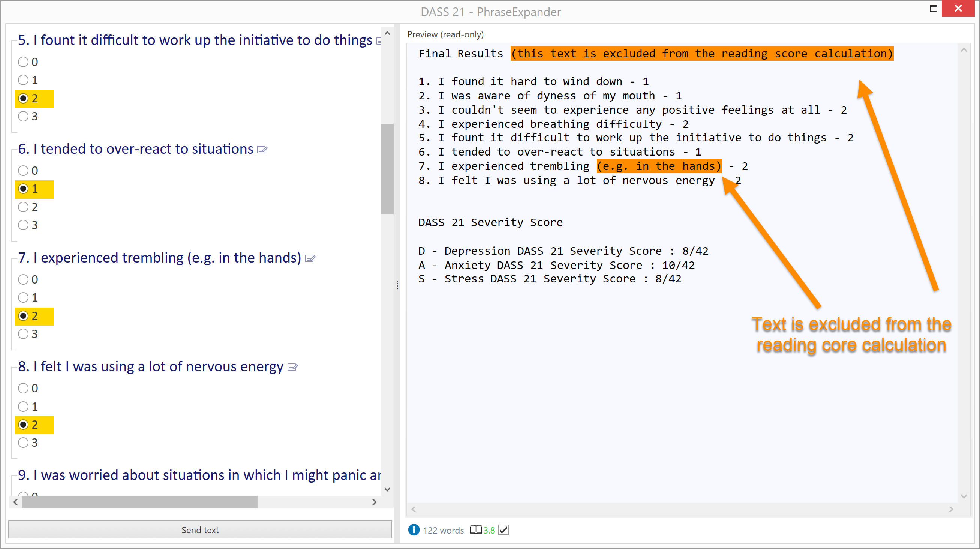Screen dimensions: 980x549
Task: Click the preview pane horizontal scroll left arrow
Action: click(414, 509)
